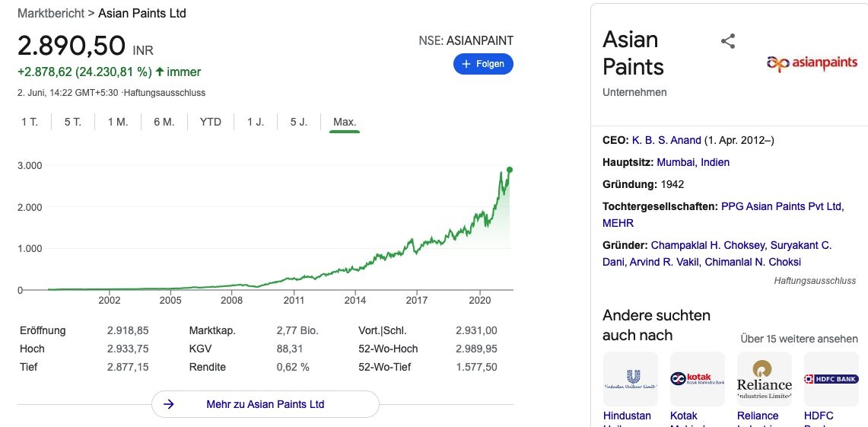Click the Tief value 2.877,15
The height and width of the screenshot is (427, 868).
click(128, 367)
